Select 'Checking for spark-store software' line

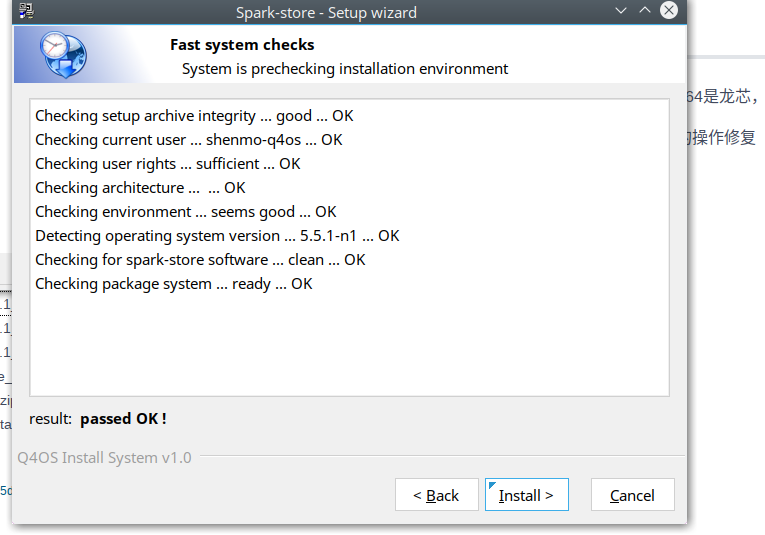(200, 260)
